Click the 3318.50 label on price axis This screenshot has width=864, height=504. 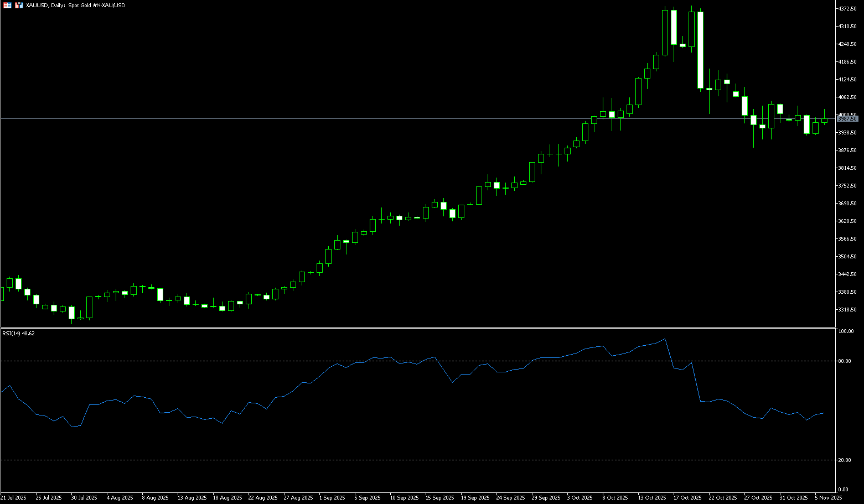pos(847,310)
